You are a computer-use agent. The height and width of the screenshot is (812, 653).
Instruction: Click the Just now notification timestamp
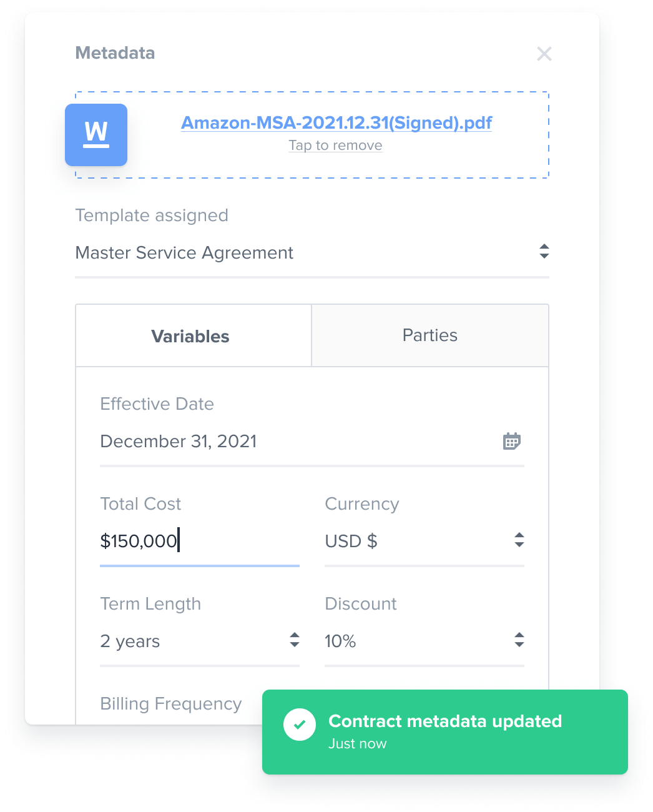(358, 744)
